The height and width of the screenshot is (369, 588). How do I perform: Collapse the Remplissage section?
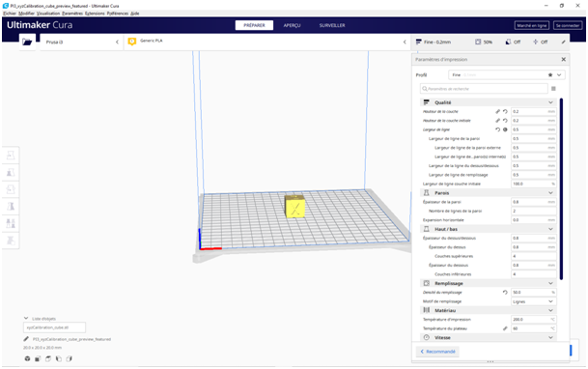[x=550, y=283]
